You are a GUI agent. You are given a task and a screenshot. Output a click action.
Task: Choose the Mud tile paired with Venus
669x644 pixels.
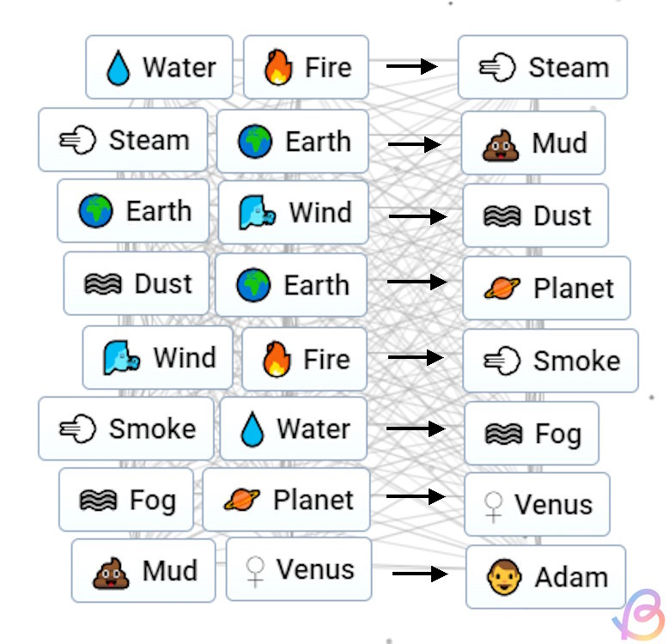click(x=143, y=571)
